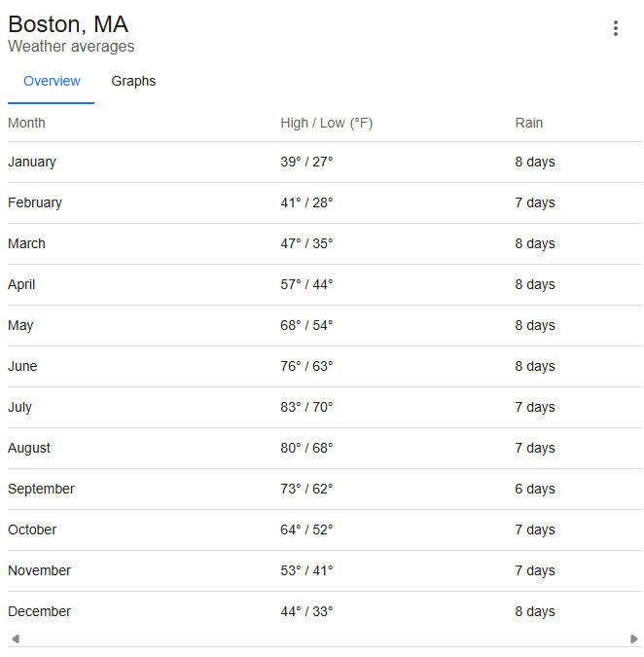This screenshot has height=657, width=644.
Task: Click the Weather averages subtitle
Action: (x=71, y=47)
